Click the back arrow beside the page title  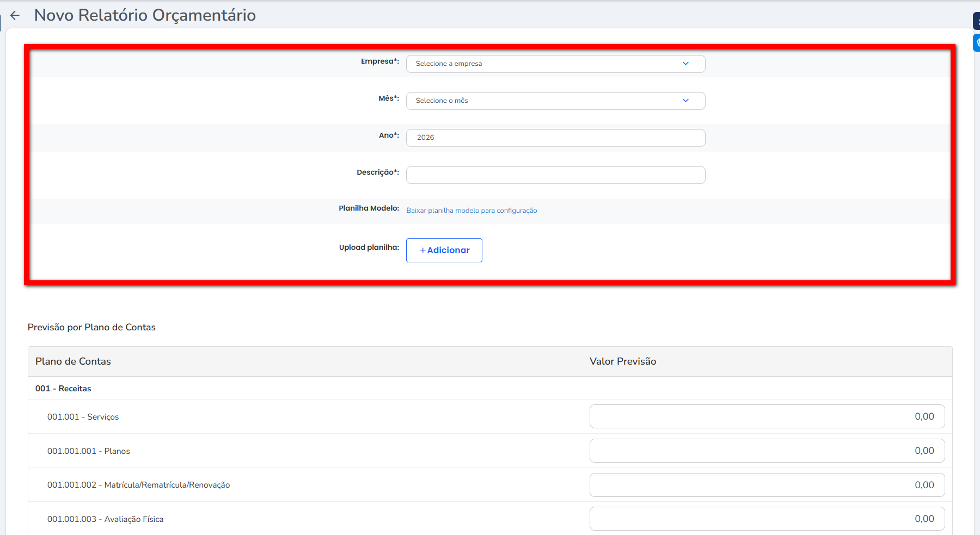click(x=15, y=15)
